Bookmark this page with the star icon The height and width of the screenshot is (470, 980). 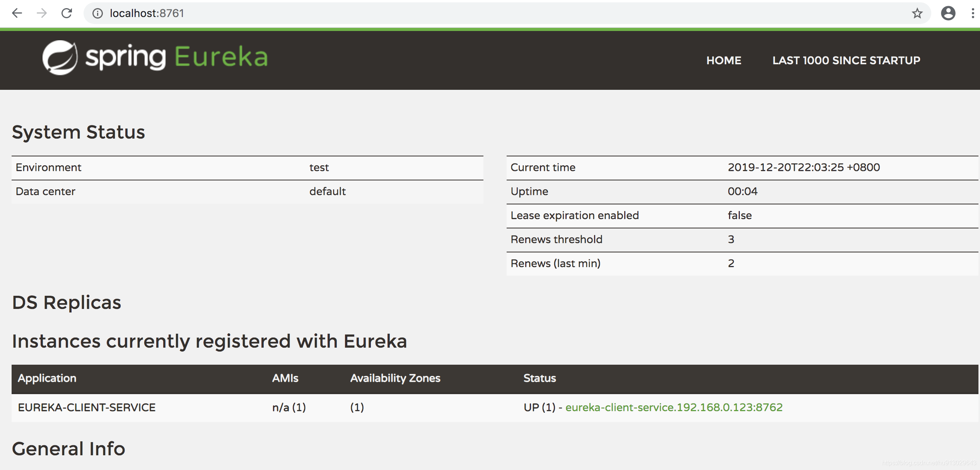917,14
